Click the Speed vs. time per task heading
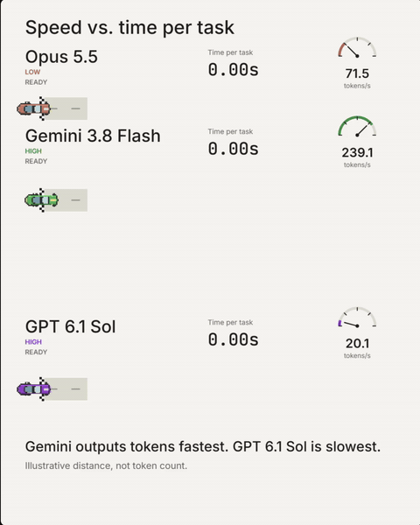This screenshot has height=525, width=420. click(x=129, y=27)
